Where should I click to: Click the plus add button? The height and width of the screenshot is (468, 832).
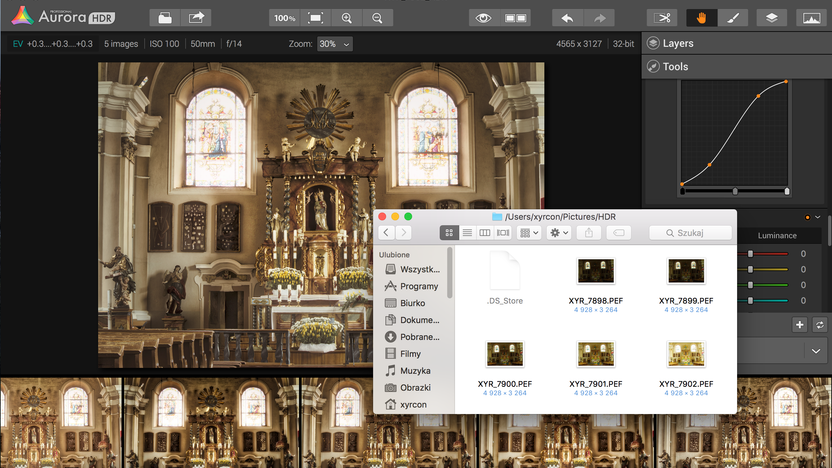tap(800, 325)
